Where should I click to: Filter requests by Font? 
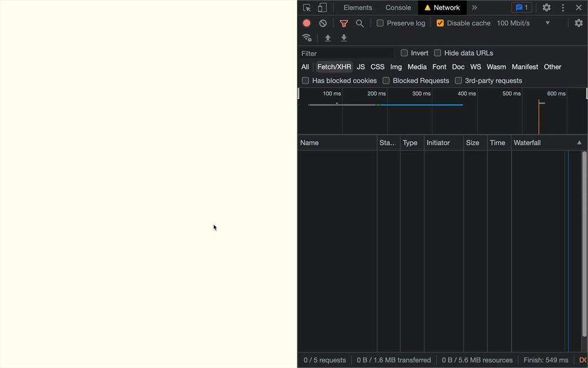tap(439, 67)
